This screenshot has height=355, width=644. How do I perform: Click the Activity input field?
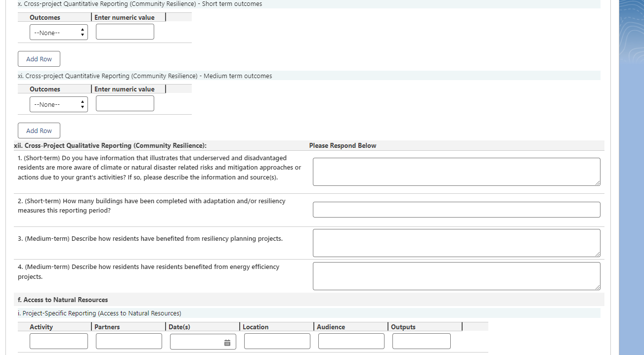click(x=58, y=341)
